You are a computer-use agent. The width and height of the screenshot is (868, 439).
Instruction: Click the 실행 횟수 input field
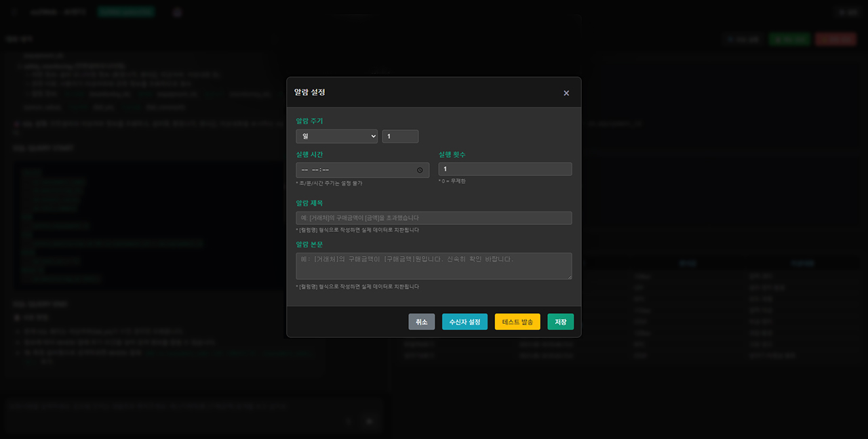click(x=505, y=169)
